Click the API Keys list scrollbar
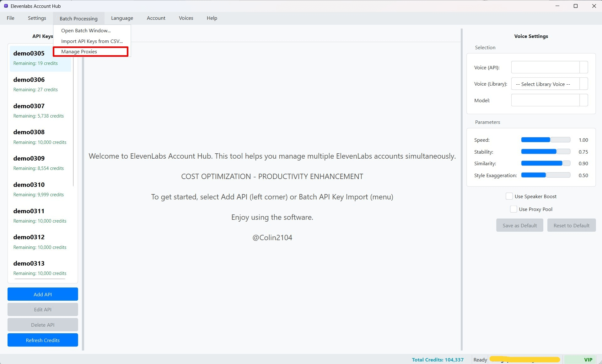Screen dimensions: 602x364 tap(73, 122)
